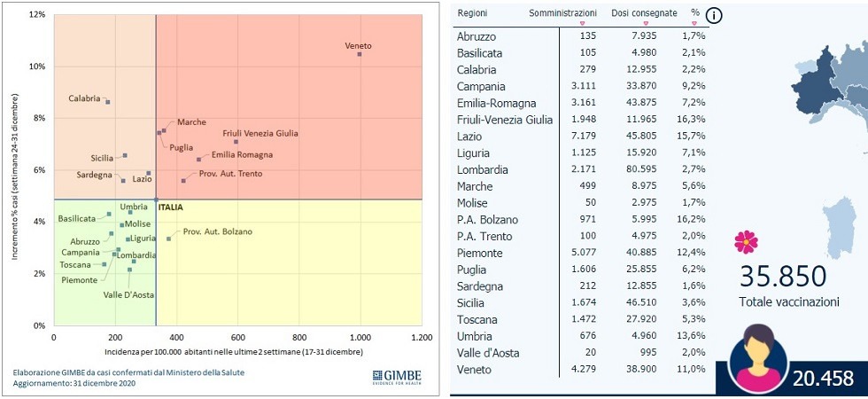Sort by Somministrazioni using pink arrow
The width and height of the screenshot is (868, 399).
point(582,24)
